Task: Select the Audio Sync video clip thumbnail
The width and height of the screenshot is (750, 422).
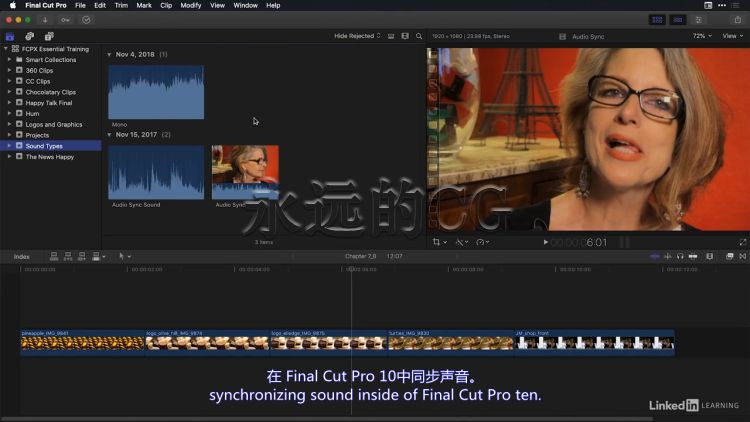Action: 245,172
